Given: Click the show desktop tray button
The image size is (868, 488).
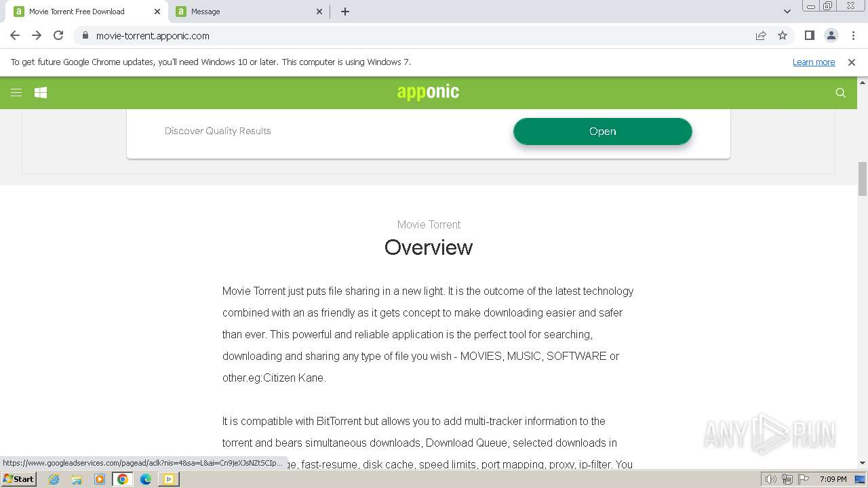Looking at the screenshot, I should [x=861, y=479].
